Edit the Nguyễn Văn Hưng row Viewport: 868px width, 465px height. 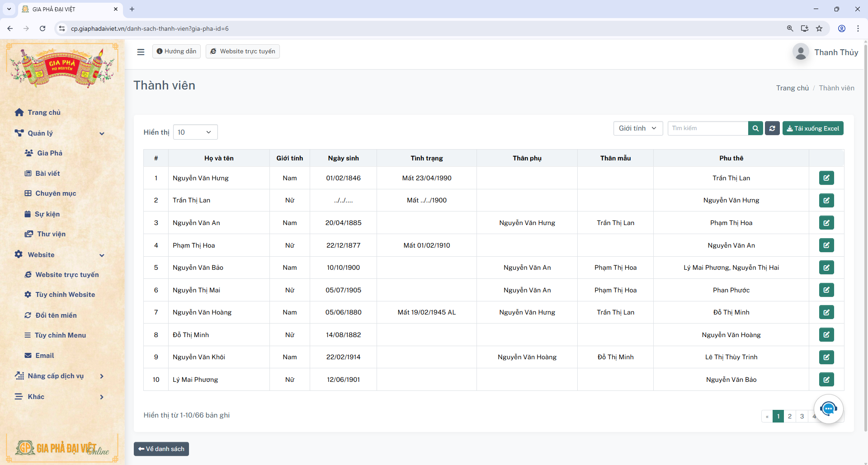(826, 178)
